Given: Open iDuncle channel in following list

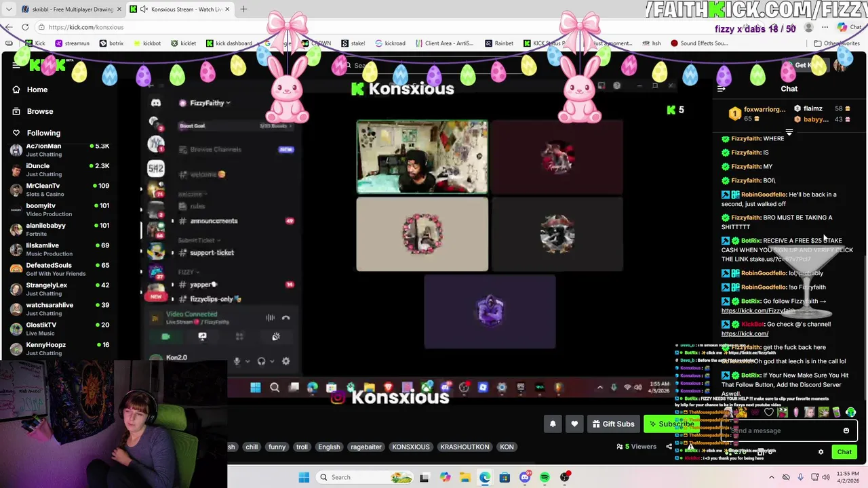Looking at the screenshot, I should tap(60, 169).
